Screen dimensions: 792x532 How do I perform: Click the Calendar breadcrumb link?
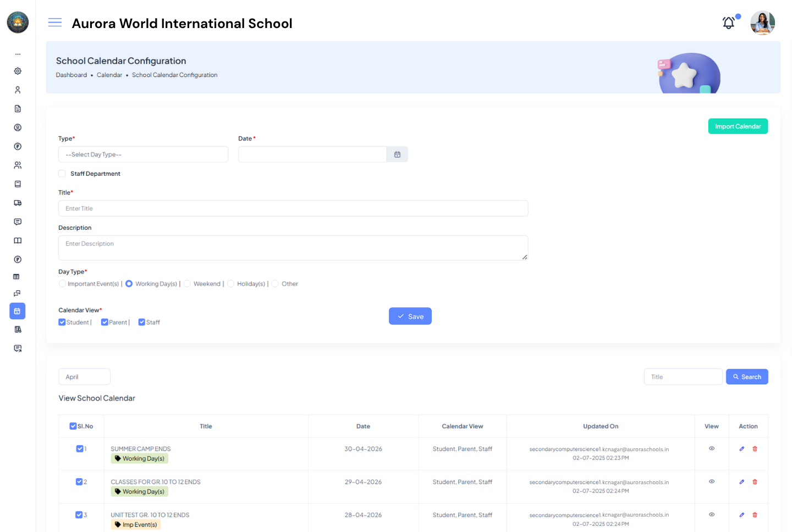[x=109, y=75]
